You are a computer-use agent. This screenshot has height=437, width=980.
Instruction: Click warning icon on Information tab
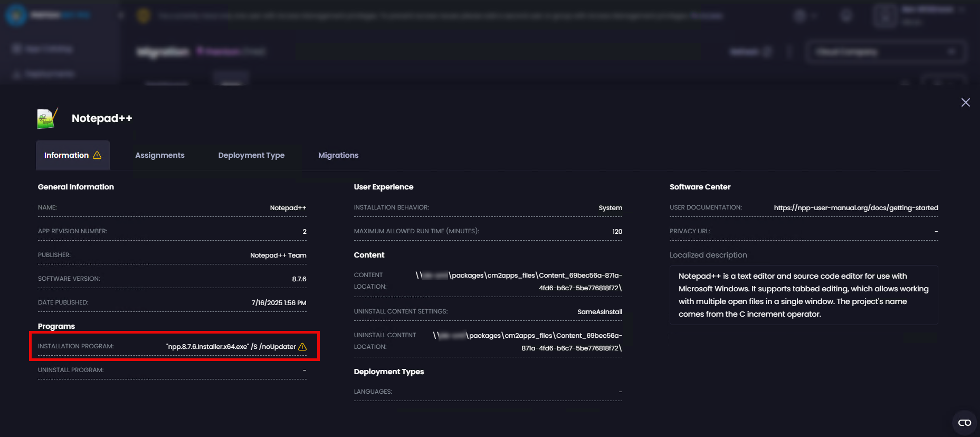97,155
